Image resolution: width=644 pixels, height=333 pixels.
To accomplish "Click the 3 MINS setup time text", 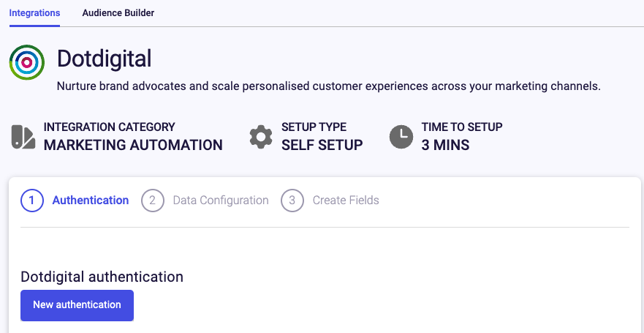I will click(x=445, y=145).
